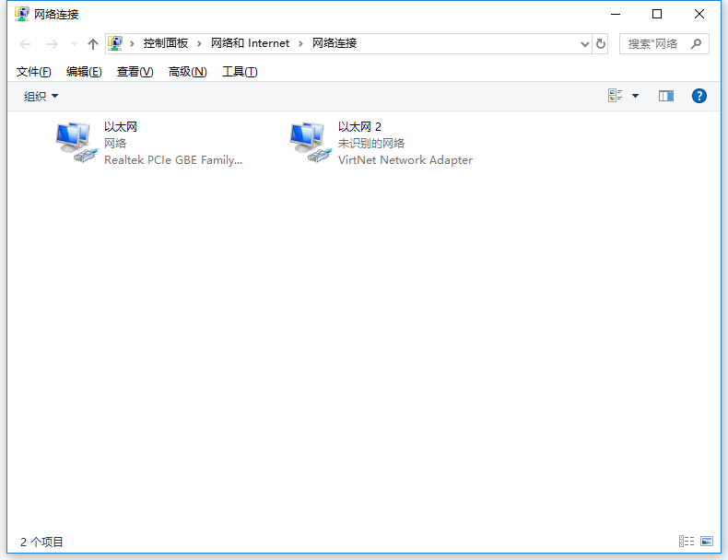728x560 pixels.
Task: Open the help question mark icon
Action: 699,96
